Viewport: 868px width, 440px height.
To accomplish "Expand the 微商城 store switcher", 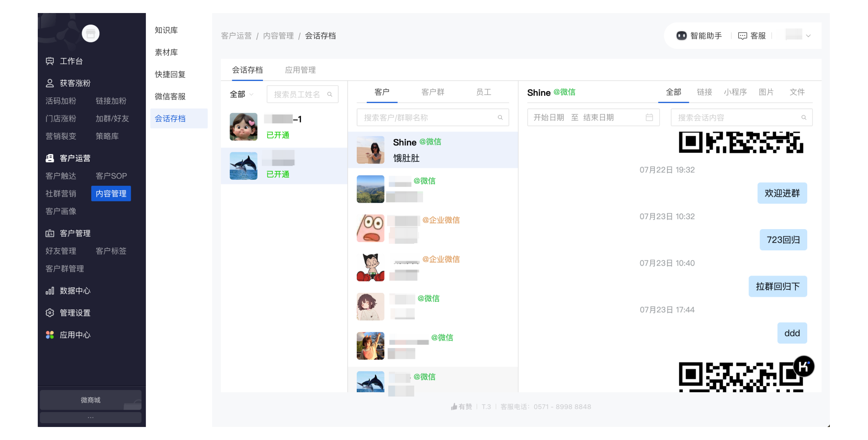I will click(91, 400).
